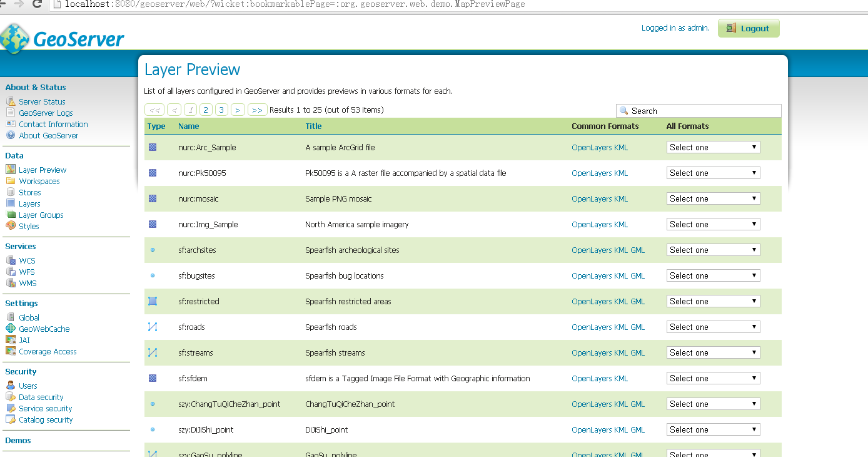This screenshot has width=868, height=457.
Task: Go to previous results page
Action: click(x=174, y=110)
